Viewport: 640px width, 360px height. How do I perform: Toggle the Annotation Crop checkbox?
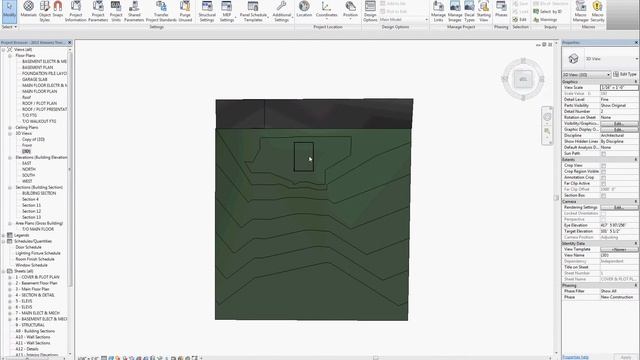[603, 178]
